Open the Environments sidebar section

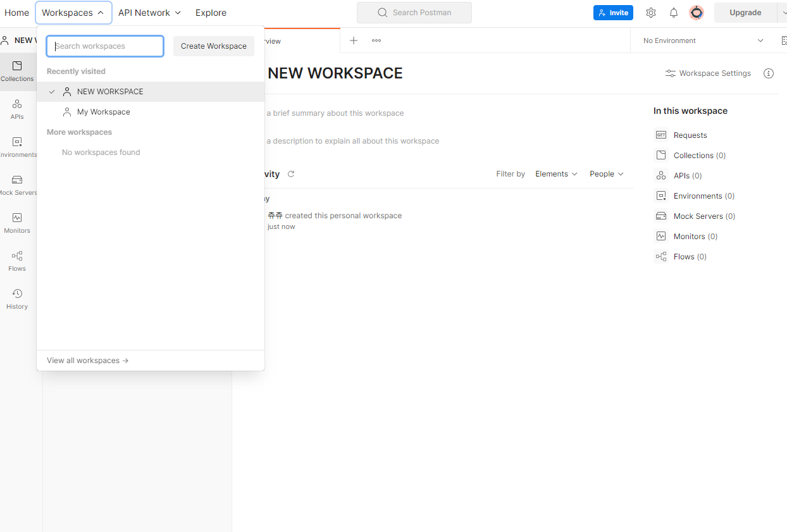pyautogui.click(x=17, y=147)
